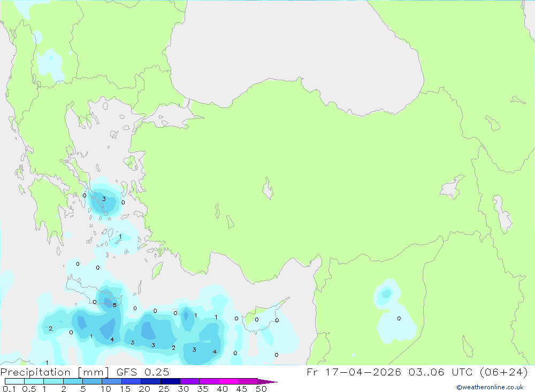Image resolution: width=535 pixels, height=392 pixels.
Task: Click the legend label 15
Action: [x=125, y=389]
